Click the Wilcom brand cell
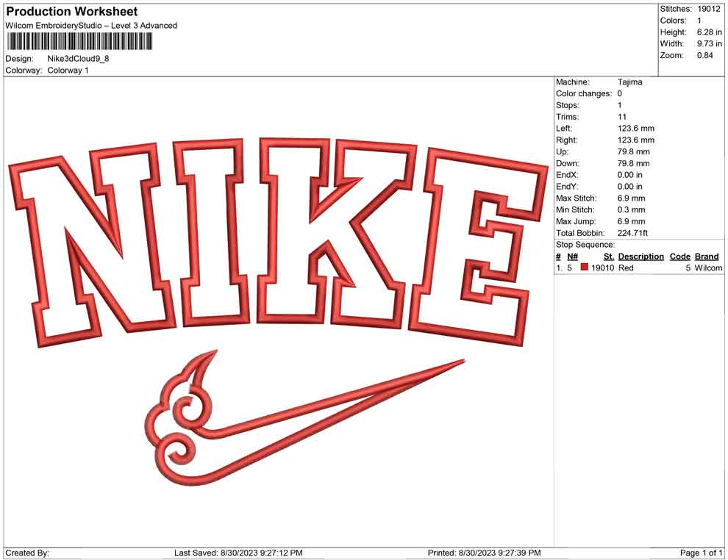Screen dimensions: 728x560 pos(708,268)
